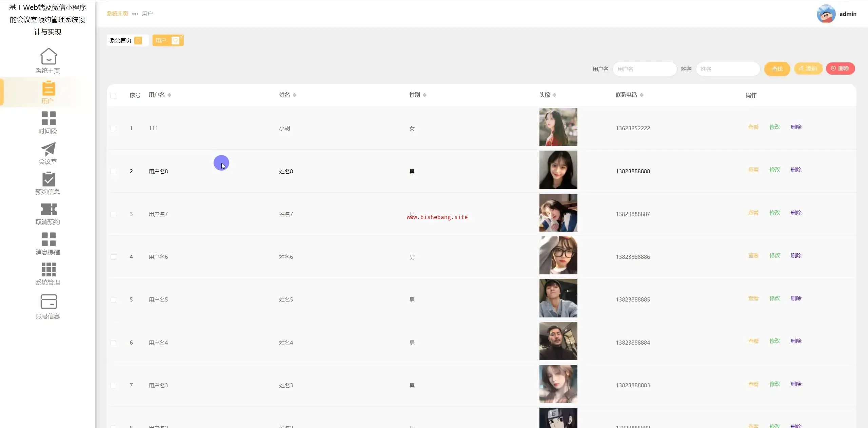Close the 用户 tab
This screenshot has height=428, width=868.
click(181, 37)
